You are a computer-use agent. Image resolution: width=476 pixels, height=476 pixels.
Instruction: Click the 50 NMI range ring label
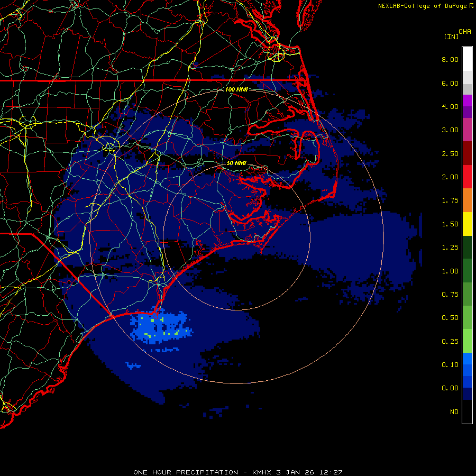pyautogui.click(x=236, y=163)
